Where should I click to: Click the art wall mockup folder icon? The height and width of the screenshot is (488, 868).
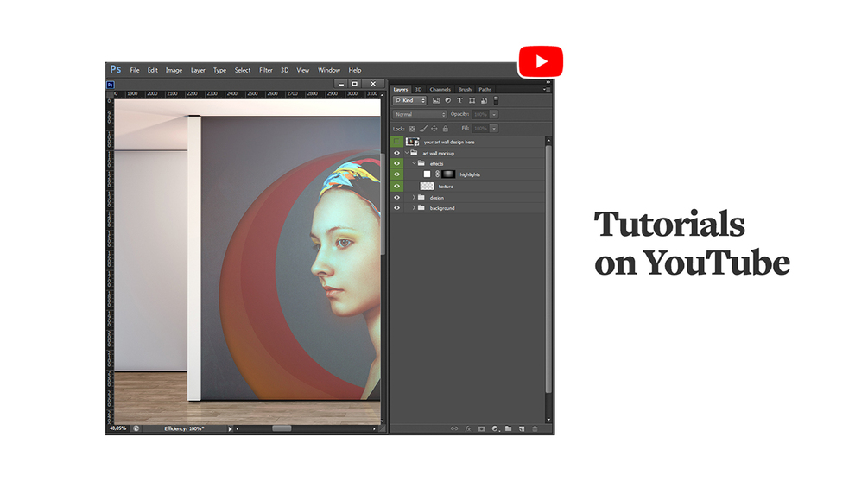coord(414,153)
